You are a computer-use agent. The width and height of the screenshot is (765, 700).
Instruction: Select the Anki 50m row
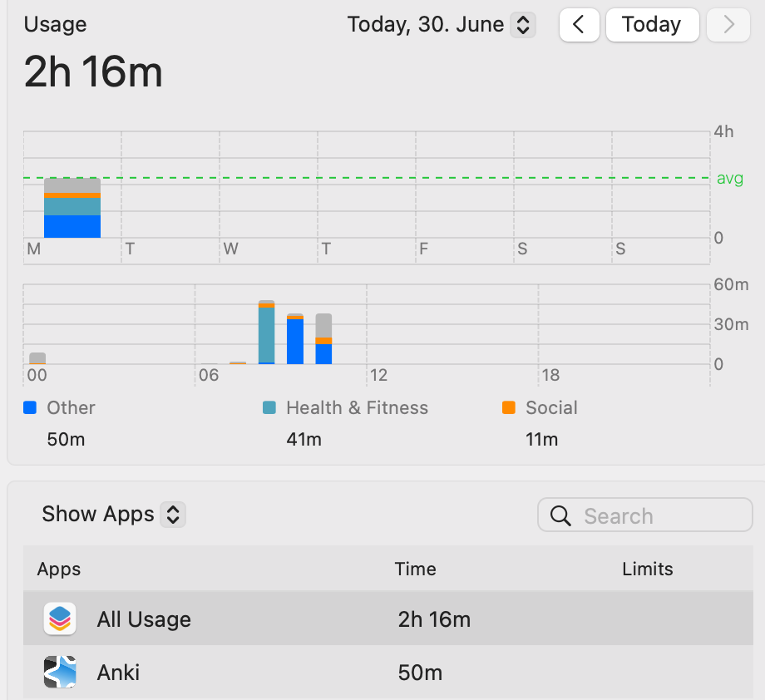click(x=388, y=673)
